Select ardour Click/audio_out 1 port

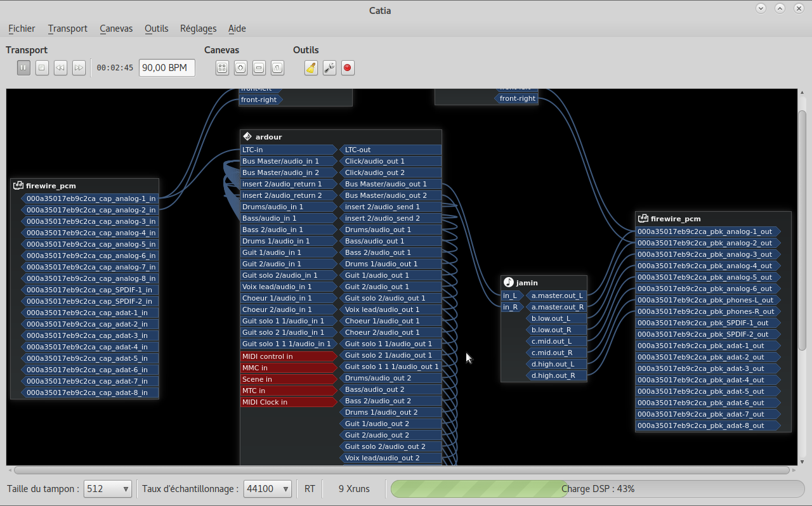391,161
